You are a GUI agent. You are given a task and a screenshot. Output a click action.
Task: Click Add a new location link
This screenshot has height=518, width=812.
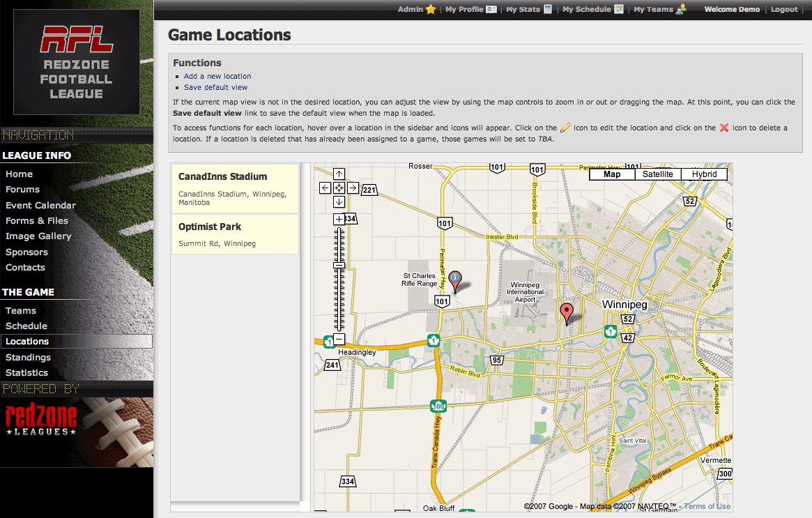(217, 76)
